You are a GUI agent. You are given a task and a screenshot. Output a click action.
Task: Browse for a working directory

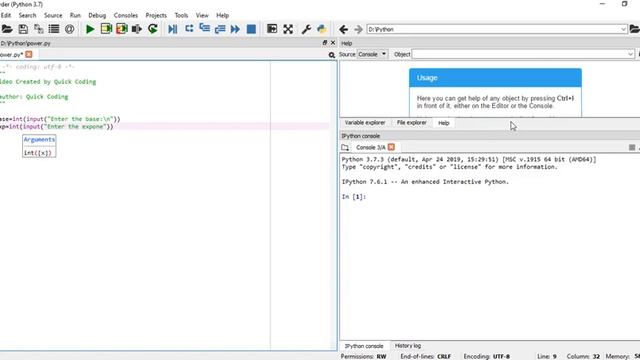(634, 29)
